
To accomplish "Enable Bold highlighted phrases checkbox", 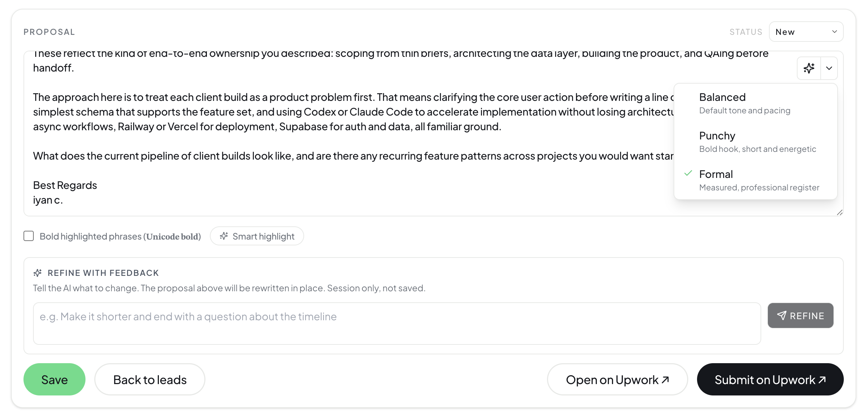I will point(29,236).
